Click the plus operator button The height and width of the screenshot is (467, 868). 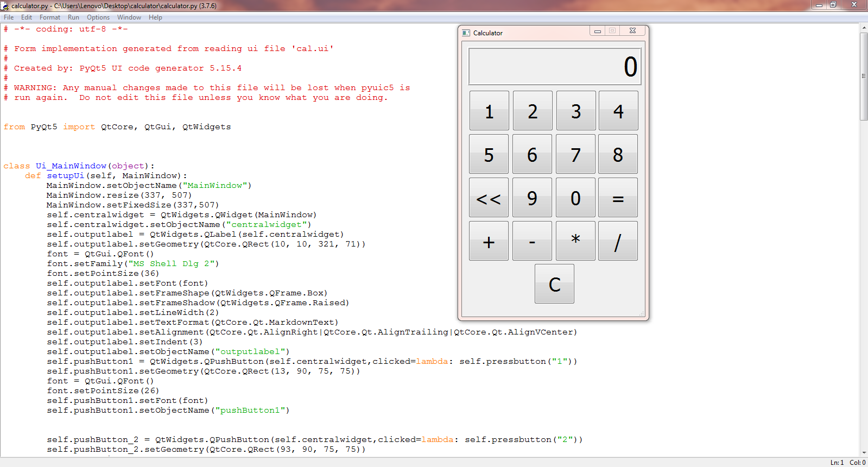click(489, 241)
